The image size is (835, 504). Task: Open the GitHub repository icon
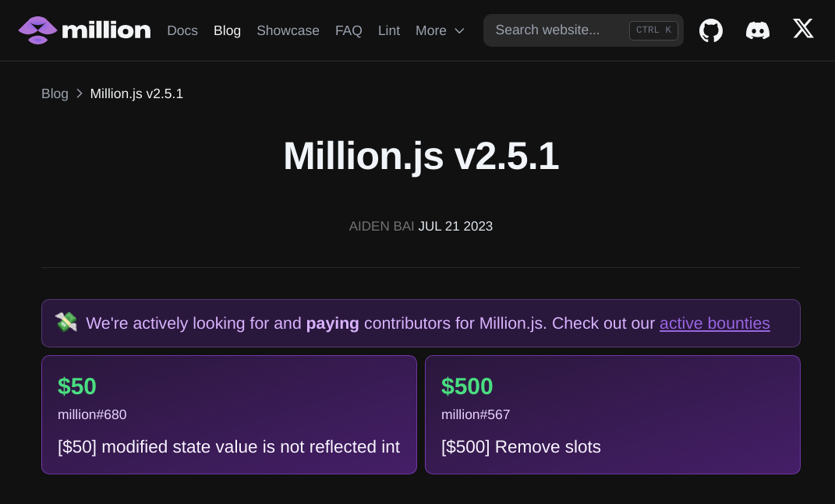(711, 30)
